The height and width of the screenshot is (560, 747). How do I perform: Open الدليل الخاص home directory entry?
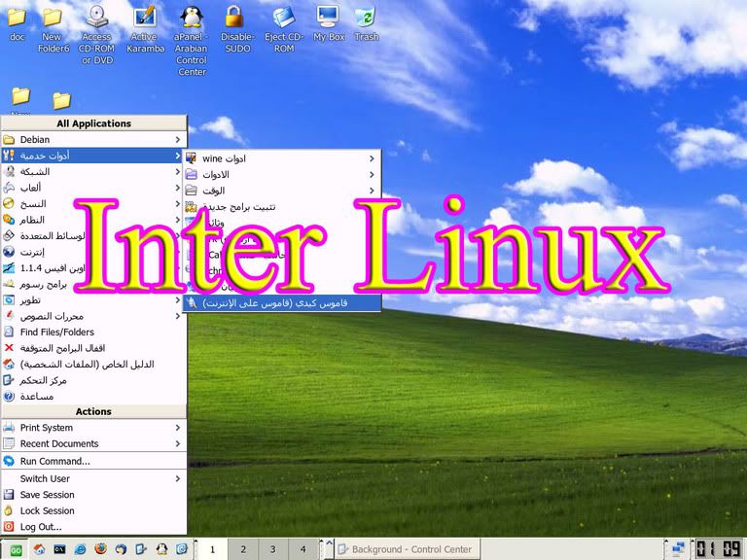pyautogui.click(x=93, y=365)
